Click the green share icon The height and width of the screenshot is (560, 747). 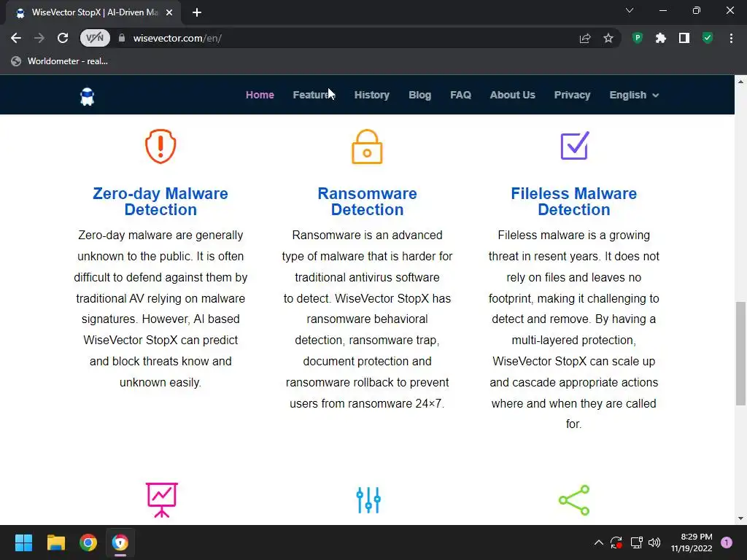click(x=574, y=500)
